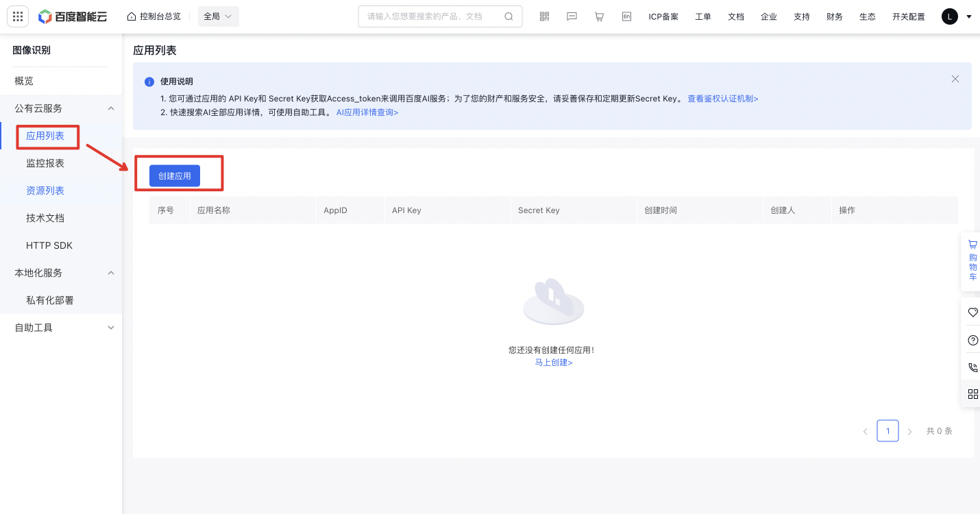Click the 马上创建 link
Screen dimensions: 980x514
tap(554, 363)
